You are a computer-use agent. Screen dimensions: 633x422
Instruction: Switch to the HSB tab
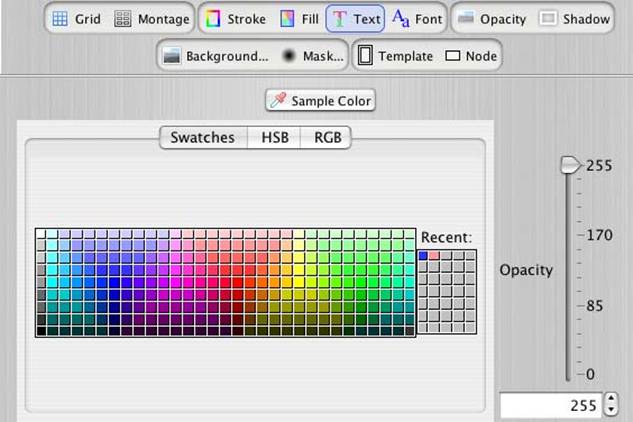coord(275,138)
